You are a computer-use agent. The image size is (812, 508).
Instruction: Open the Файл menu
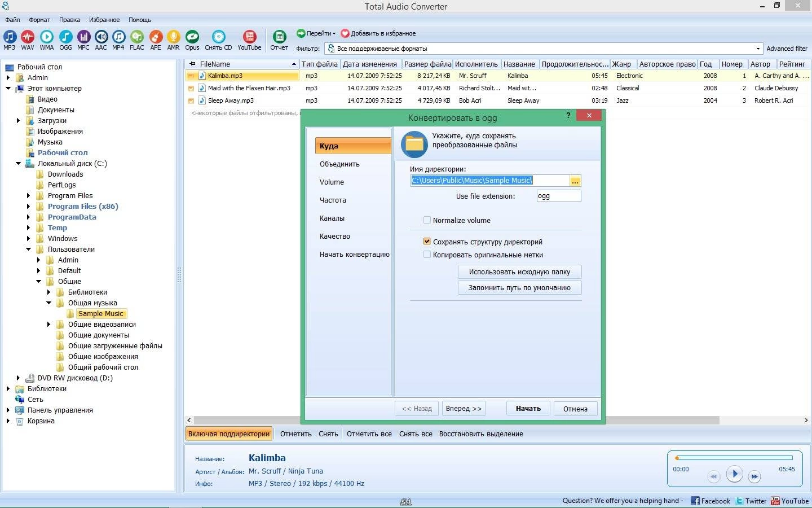click(x=12, y=20)
